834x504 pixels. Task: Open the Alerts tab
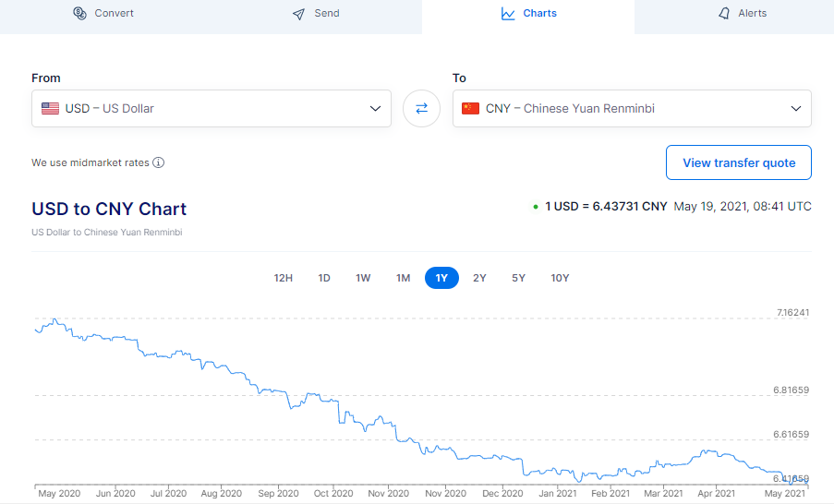(742, 13)
